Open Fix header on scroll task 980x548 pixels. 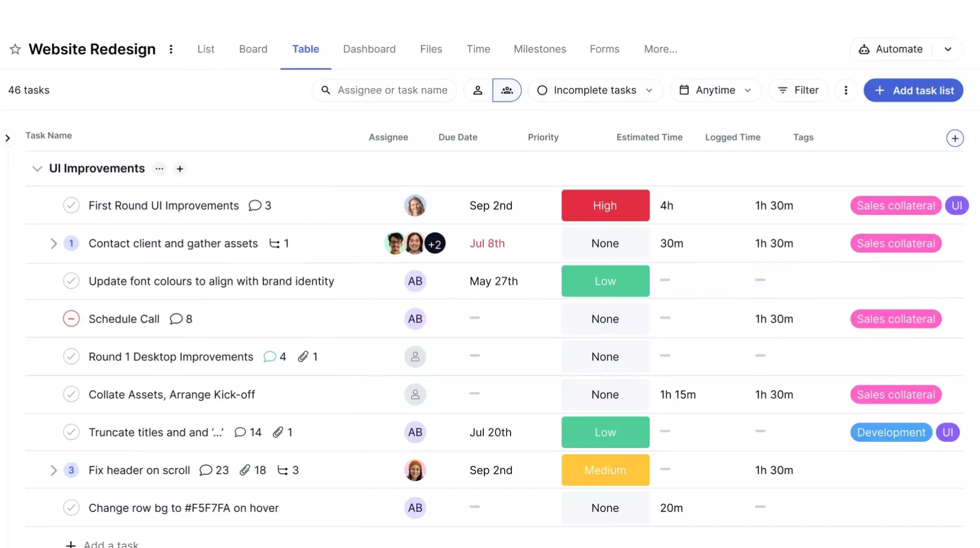click(139, 470)
